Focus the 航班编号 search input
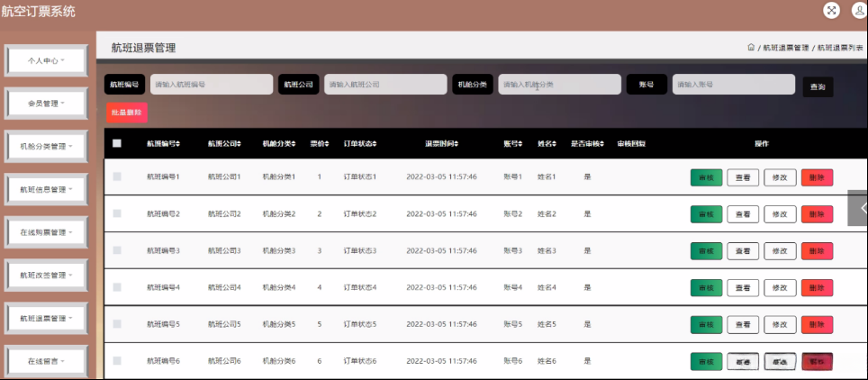The image size is (868, 380). pyautogui.click(x=212, y=85)
